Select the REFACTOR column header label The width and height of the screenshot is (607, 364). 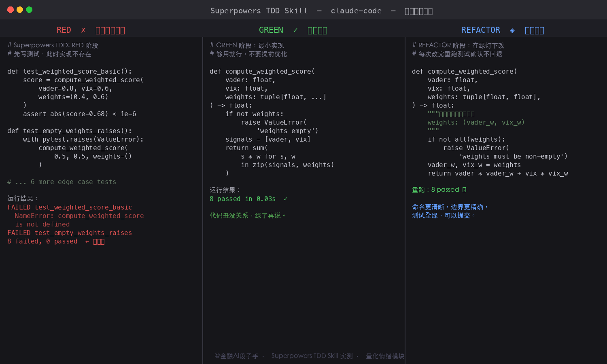coord(481,30)
